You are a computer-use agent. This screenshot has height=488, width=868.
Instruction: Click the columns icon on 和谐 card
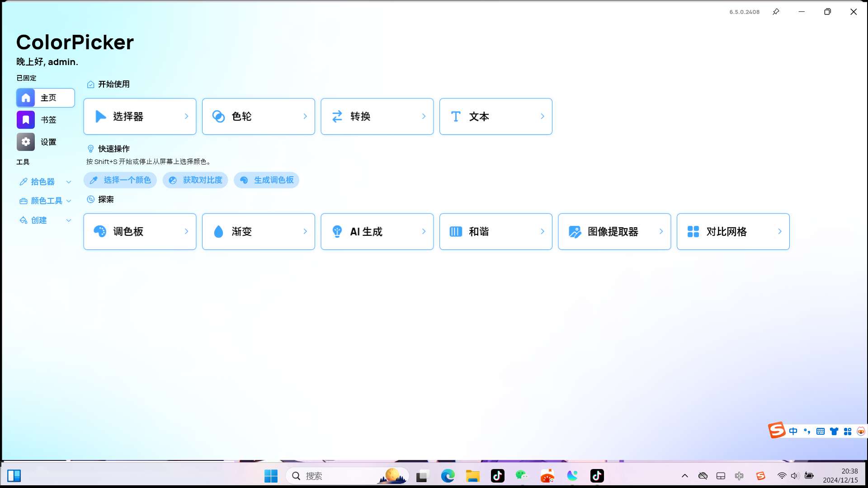pyautogui.click(x=456, y=232)
